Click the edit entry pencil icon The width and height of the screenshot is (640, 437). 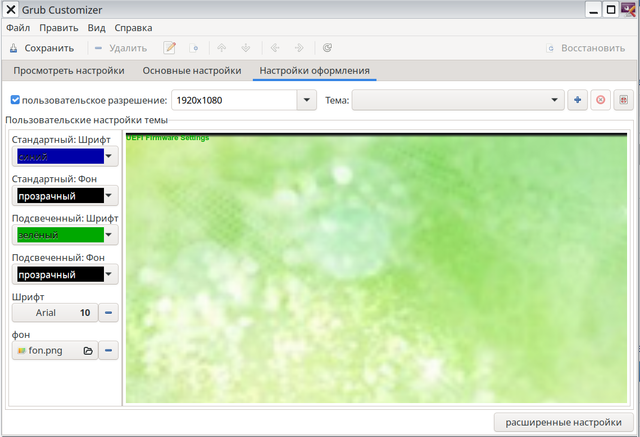169,48
